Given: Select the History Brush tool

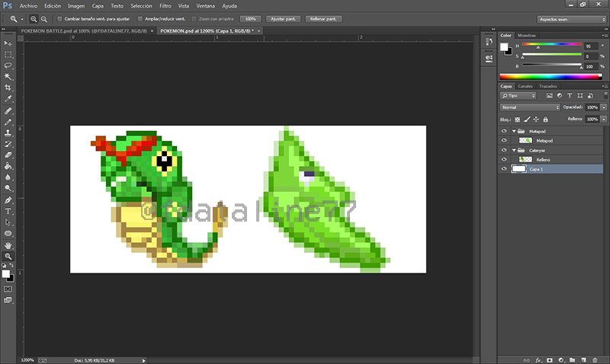Looking at the screenshot, I should [8, 144].
